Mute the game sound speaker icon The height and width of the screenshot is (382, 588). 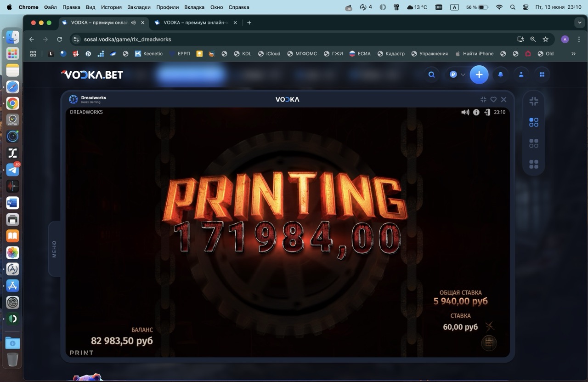click(x=465, y=112)
